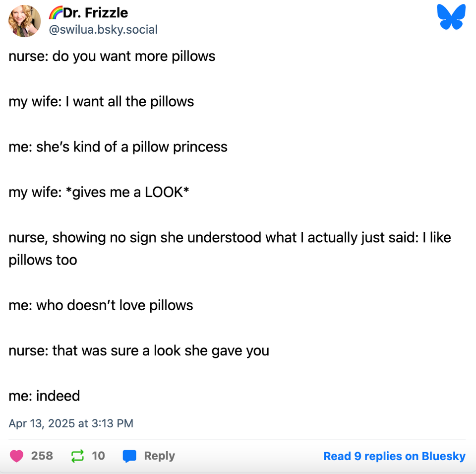This screenshot has width=476, height=474.
Task: Click "that was sure a look she gave you"
Action: click(161, 350)
